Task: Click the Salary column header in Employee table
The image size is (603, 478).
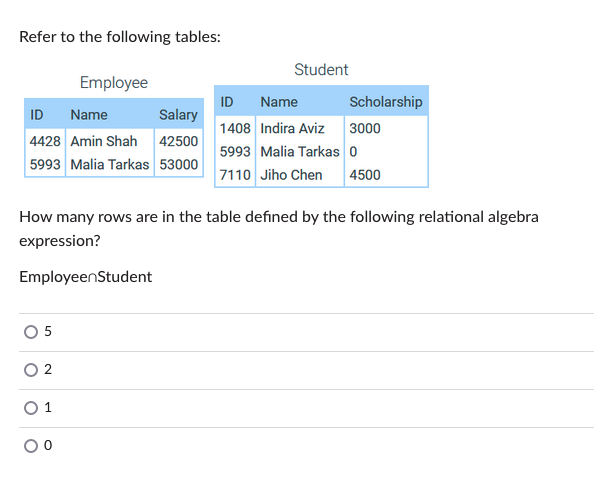Action: pos(178,115)
